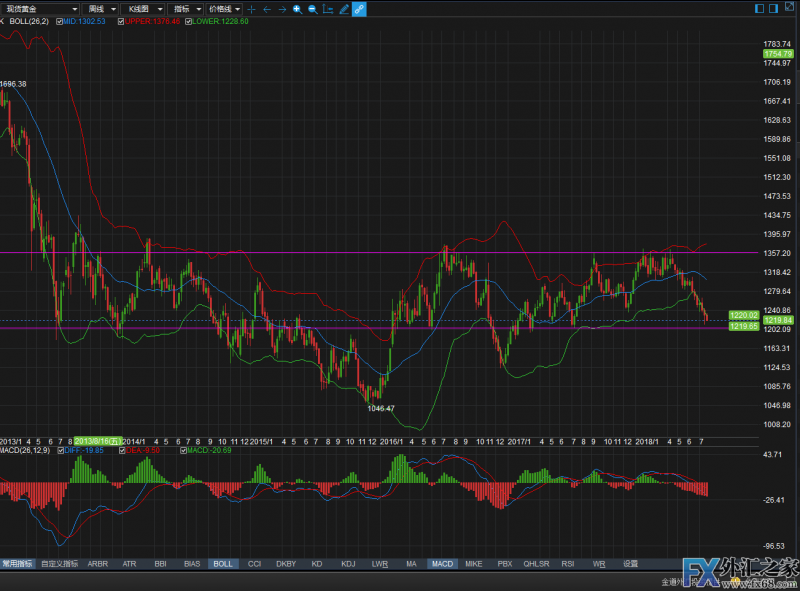Expand the 周线 timeframe dropdown

click(102, 8)
